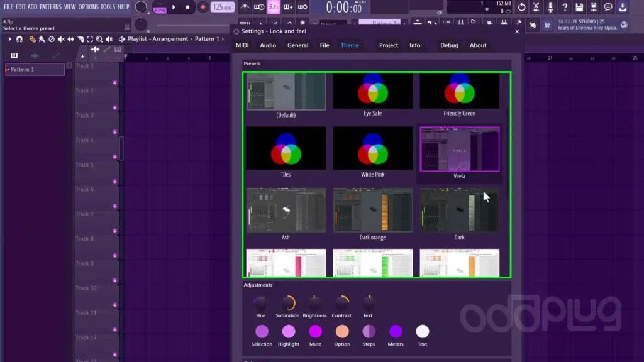Select the Mute tool speaker-x icon
This screenshot has height=362, width=644.
point(61,39)
